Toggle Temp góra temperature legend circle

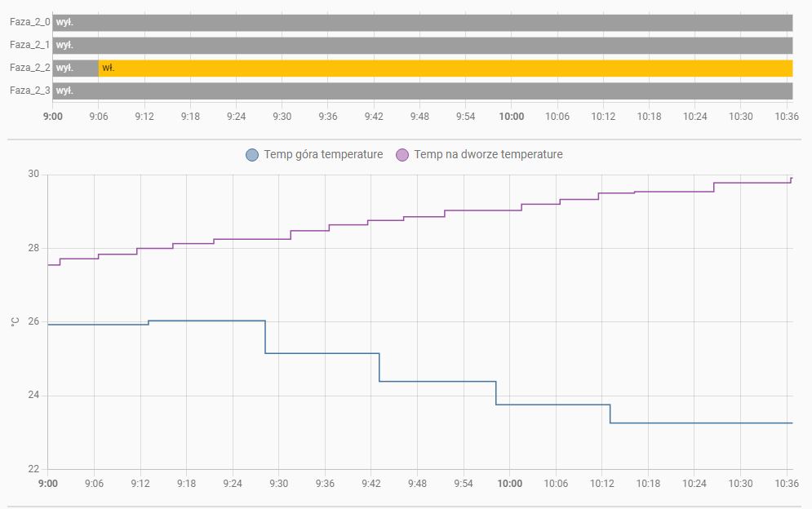(x=252, y=155)
